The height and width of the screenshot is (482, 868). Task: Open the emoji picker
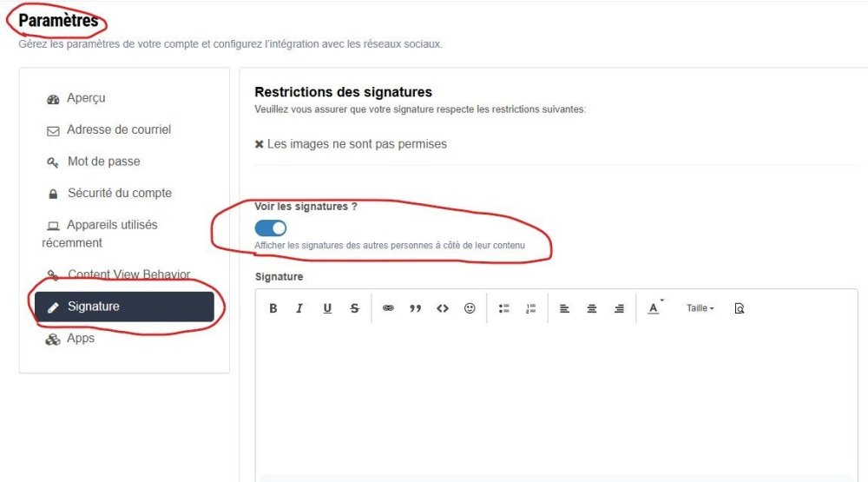click(470, 308)
